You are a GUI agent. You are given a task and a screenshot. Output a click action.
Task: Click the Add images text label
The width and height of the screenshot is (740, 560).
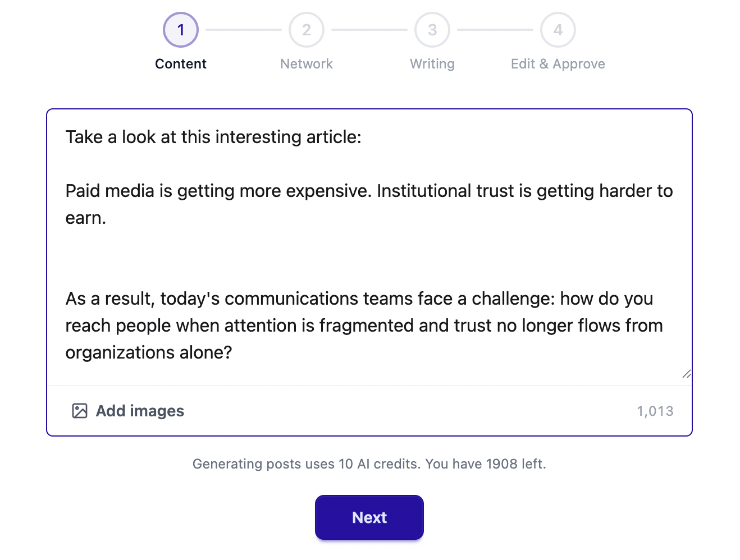[x=140, y=411]
